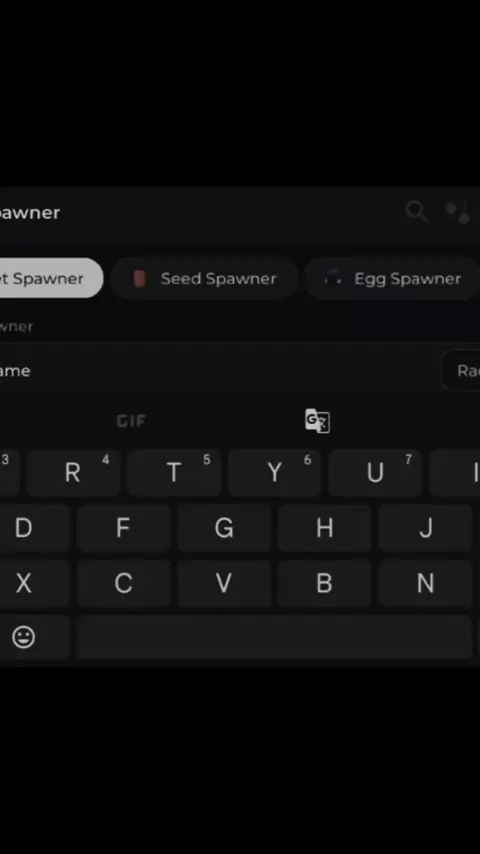The width and height of the screenshot is (480, 854).
Task: Click the egg icon in Egg Spawner
Action: tap(333, 279)
